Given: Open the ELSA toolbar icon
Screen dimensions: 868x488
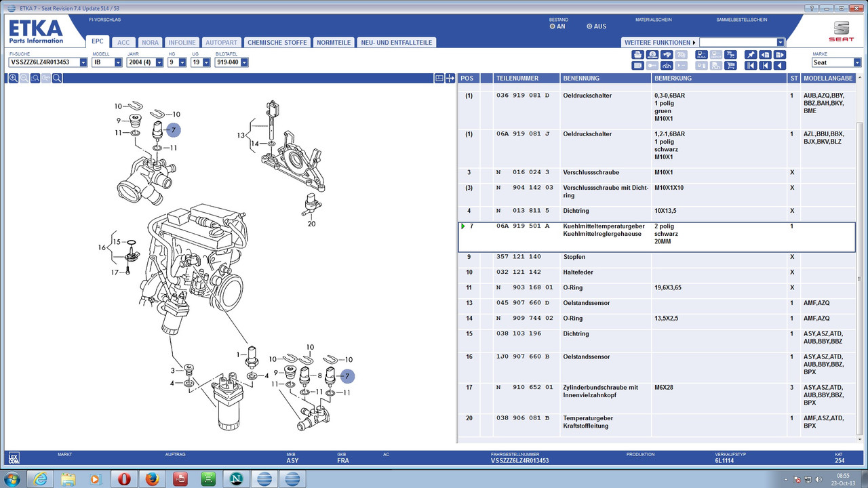Looking at the screenshot, I should 701,55.
